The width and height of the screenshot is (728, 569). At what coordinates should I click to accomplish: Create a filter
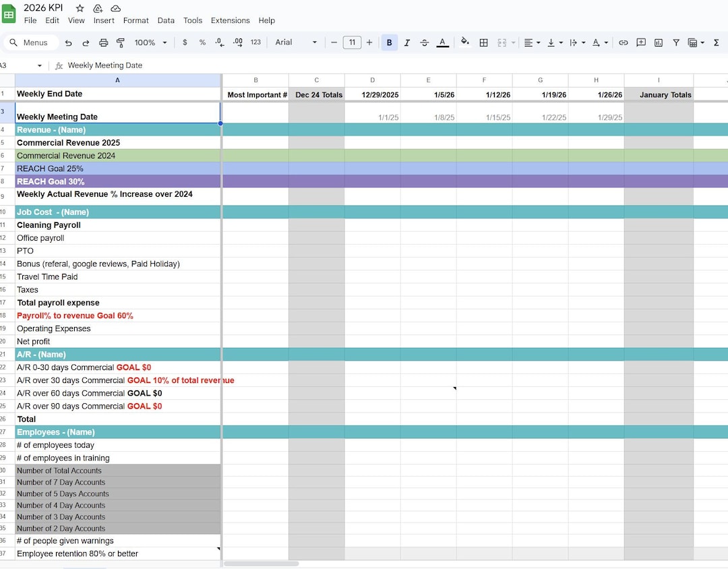676,42
